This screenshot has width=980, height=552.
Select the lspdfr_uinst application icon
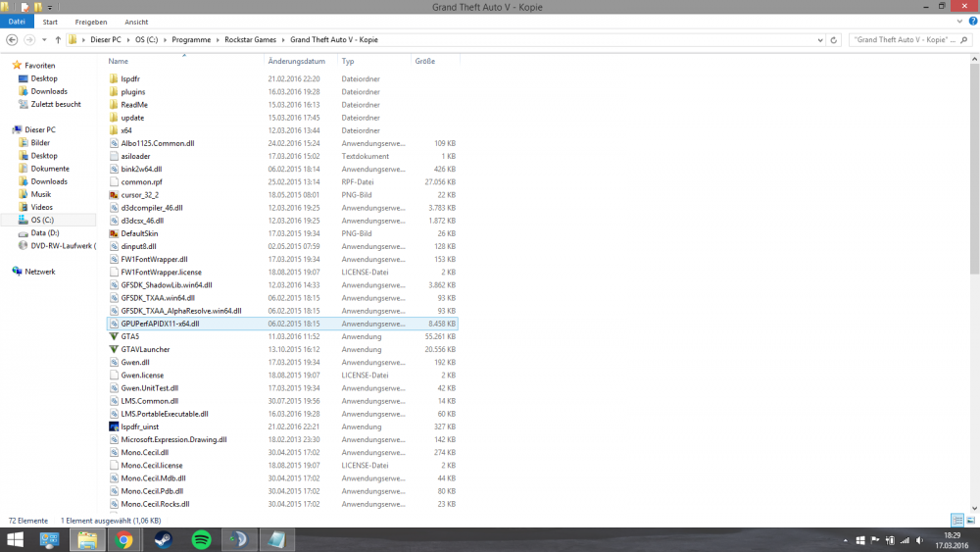click(114, 427)
